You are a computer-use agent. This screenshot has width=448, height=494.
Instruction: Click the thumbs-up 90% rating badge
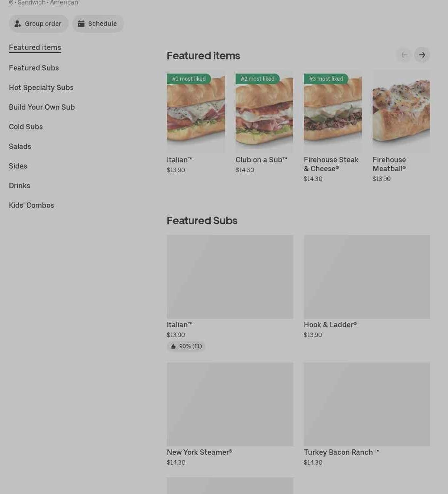point(186,346)
